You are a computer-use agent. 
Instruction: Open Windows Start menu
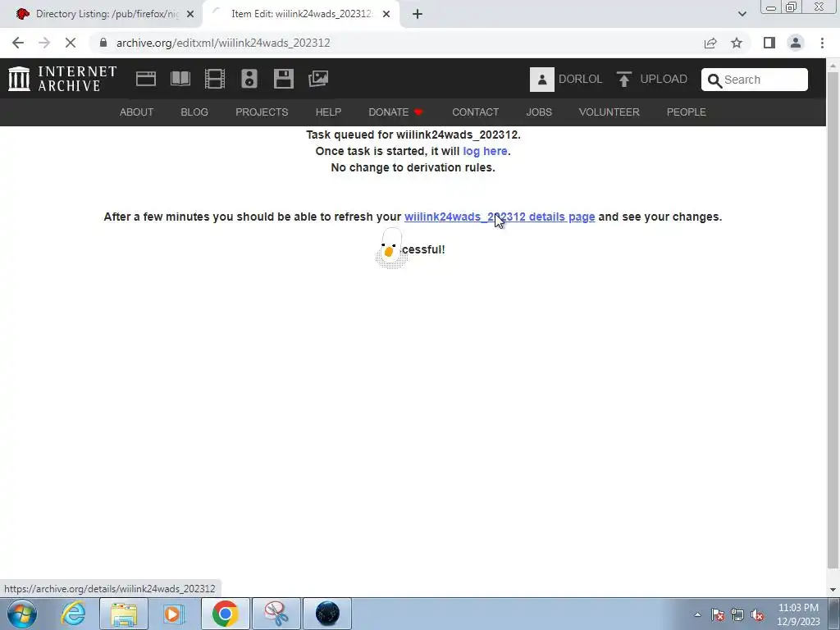coord(22,614)
